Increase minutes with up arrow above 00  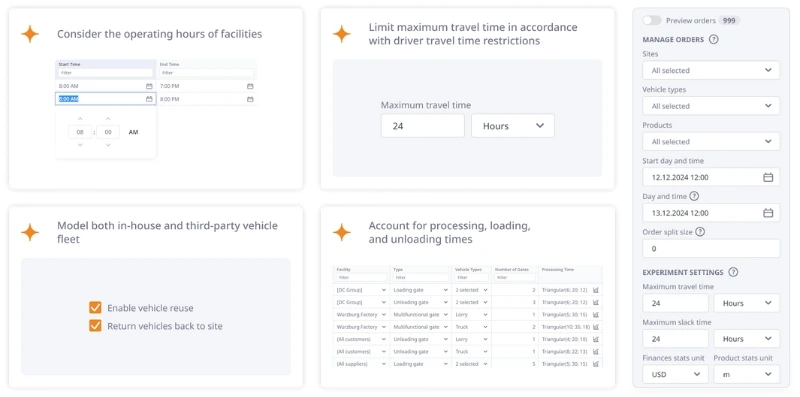[108, 119]
